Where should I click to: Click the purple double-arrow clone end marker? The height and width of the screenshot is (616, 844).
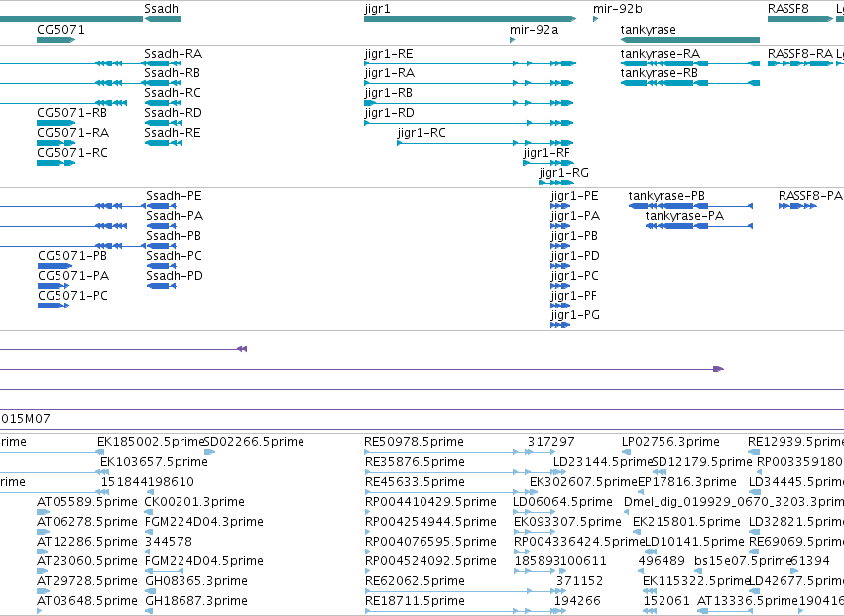[242, 349]
